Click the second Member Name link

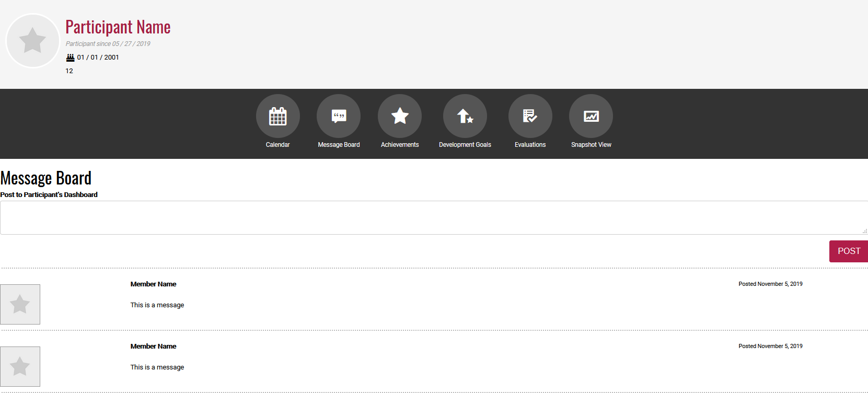[153, 346]
